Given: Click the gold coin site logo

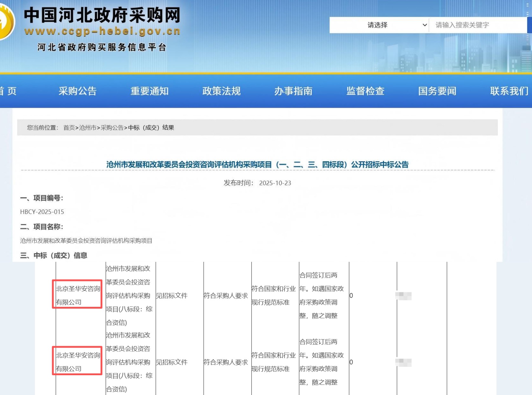Looking at the screenshot, I should pyautogui.click(x=6, y=22).
